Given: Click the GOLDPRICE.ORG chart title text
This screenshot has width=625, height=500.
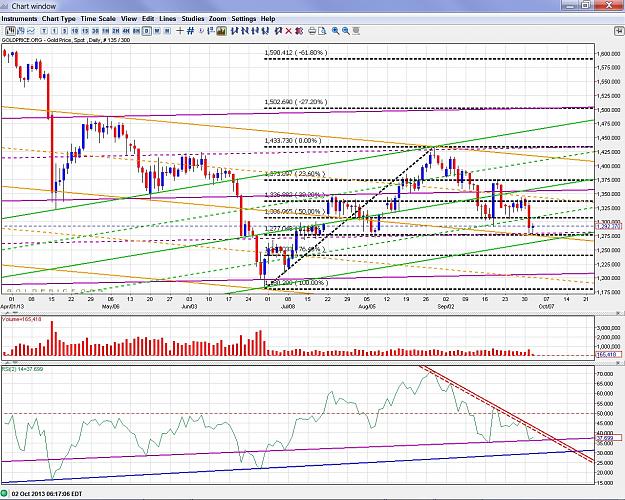Looking at the screenshot, I should pos(65,40).
